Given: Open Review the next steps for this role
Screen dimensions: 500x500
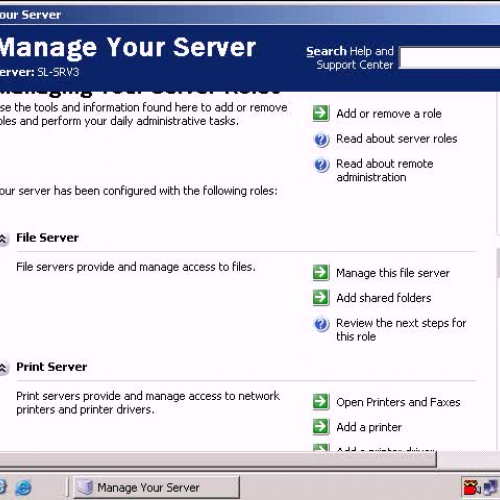Looking at the screenshot, I should click(x=401, y=330).
